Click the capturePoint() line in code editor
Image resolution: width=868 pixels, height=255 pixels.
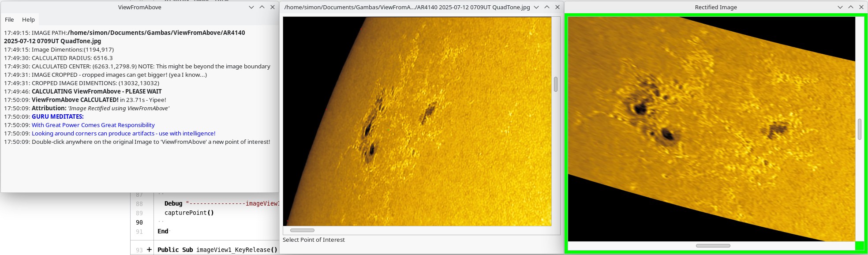pyautogui.click(x=189, y=213)
